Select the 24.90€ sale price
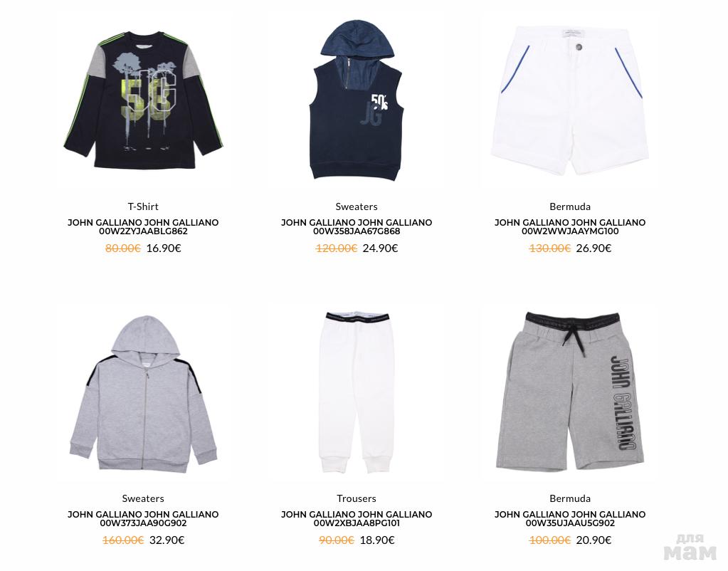This screenshot has width=728, height=571. tap(380, 248)
